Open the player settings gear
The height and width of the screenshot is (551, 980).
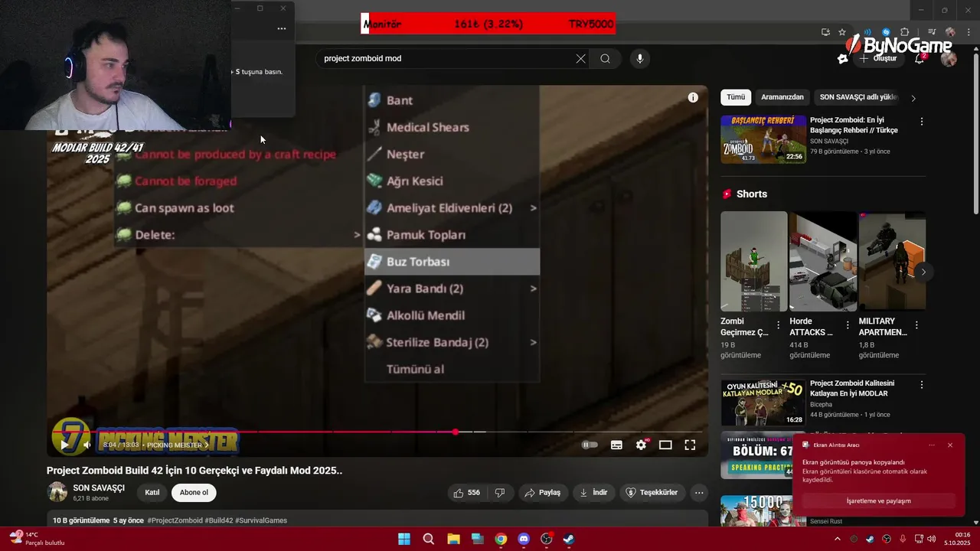pyautogui.click(x=642, y=445)
